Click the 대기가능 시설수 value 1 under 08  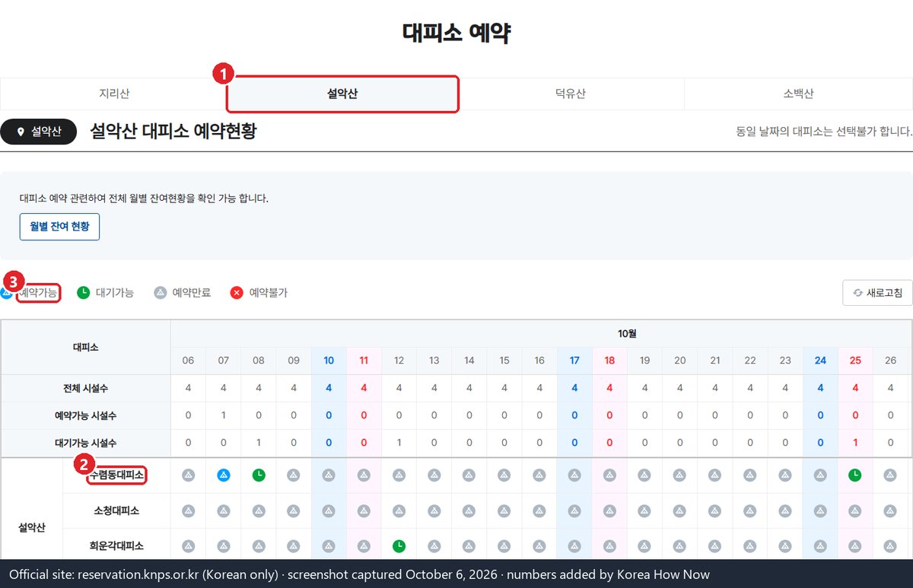(x=259, y=443)
